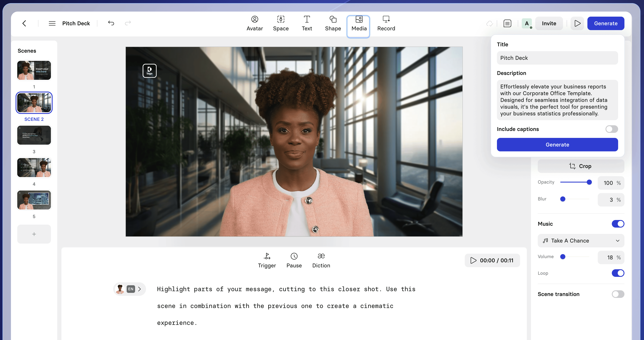This screenshot has height=340, width=644.
Task: Click the Generate button in the top bar
Action: [605, 23]
